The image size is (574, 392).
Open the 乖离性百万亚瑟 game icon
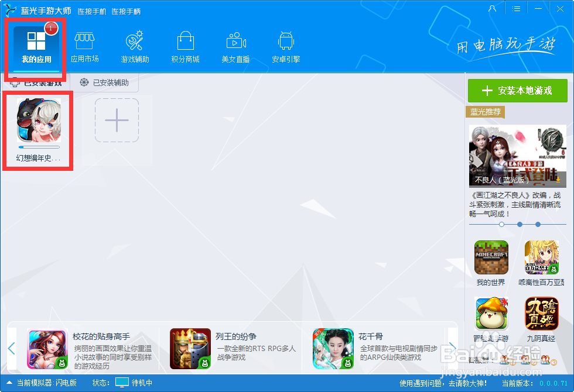click(541, 257)
